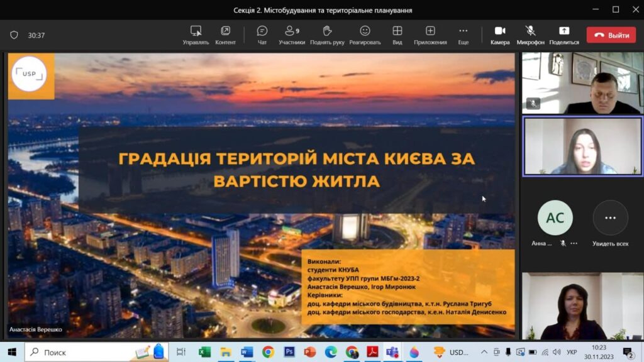Viewport: 644px width, 362px height.
Task: Open File Explorer from the taskbar
Action: 225,352
